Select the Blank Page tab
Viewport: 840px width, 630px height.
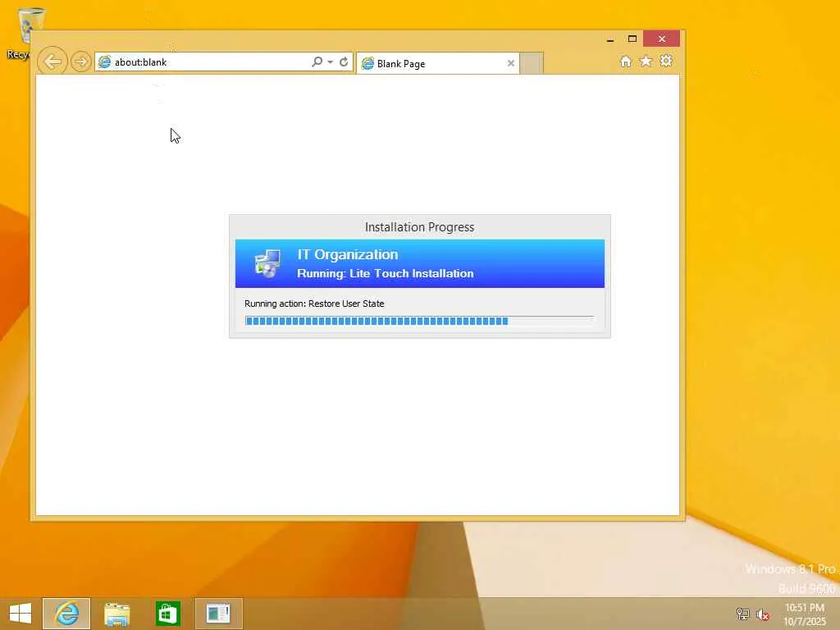pyautogui.click(x=438, y=63)
